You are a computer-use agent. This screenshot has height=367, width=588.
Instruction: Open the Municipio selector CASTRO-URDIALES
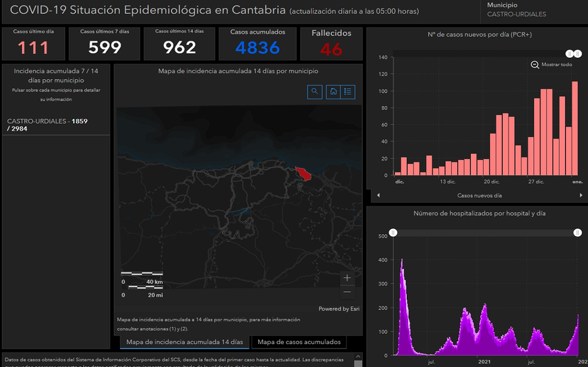point(534,10)
